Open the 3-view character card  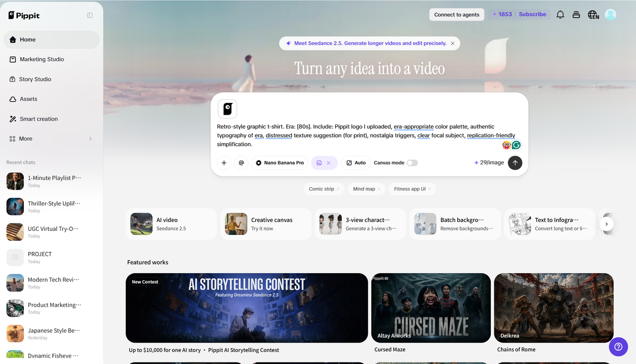tap(361, 224)
